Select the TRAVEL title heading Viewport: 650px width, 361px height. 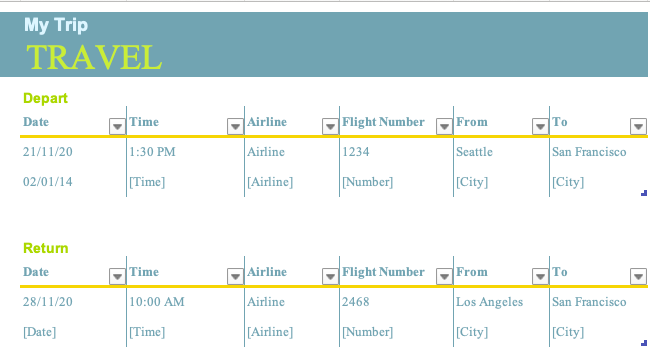pos(94,57)
